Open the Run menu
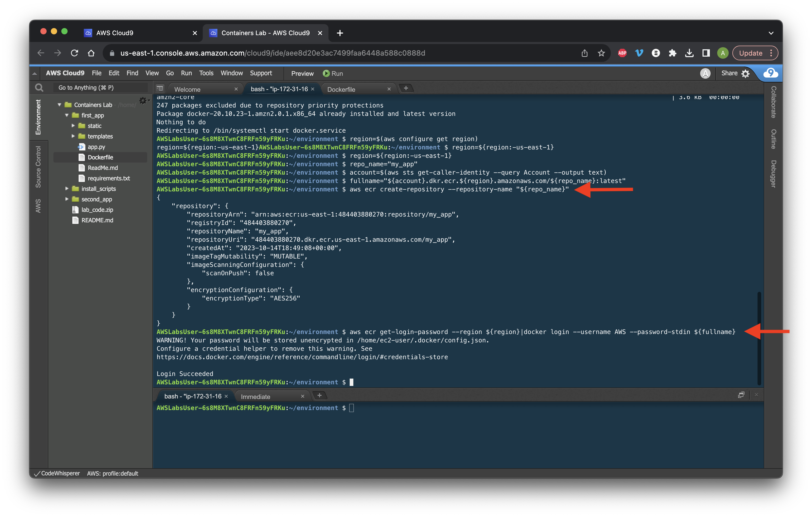Screen dimensions: 812x517 pos(186,73)
